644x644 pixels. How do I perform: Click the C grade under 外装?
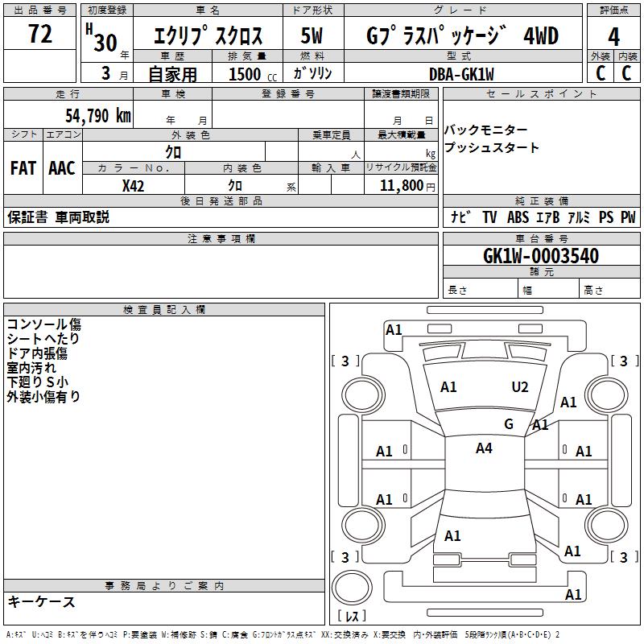601,73
